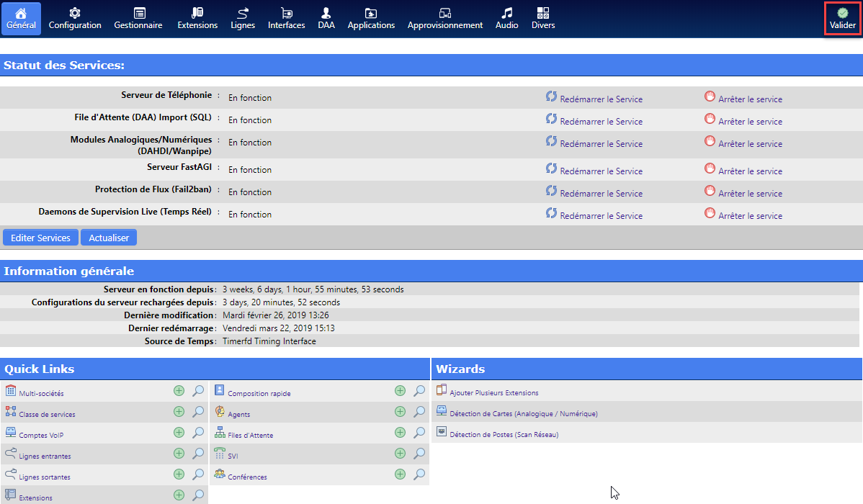Search Agents with the magnifier icon
The image size is (863, 504).
[x=419, y=412]
